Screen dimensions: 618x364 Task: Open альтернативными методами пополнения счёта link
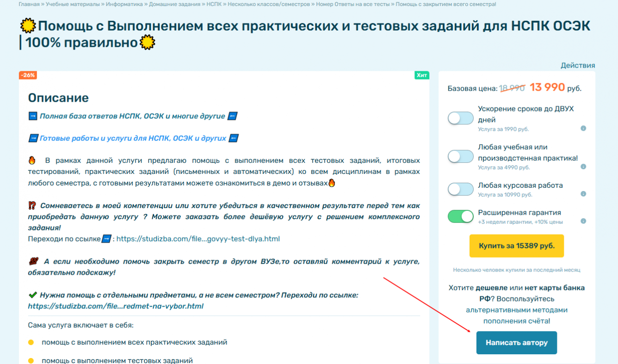(517, 315)
